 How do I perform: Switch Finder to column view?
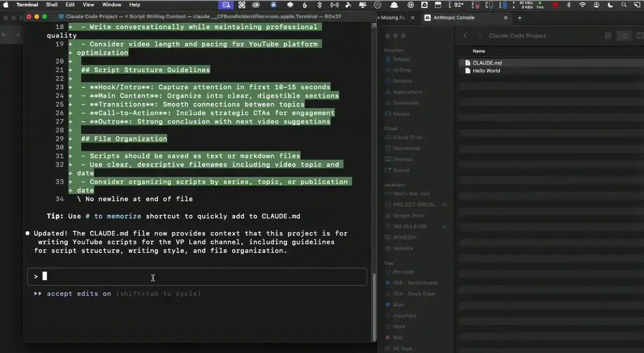639,36
